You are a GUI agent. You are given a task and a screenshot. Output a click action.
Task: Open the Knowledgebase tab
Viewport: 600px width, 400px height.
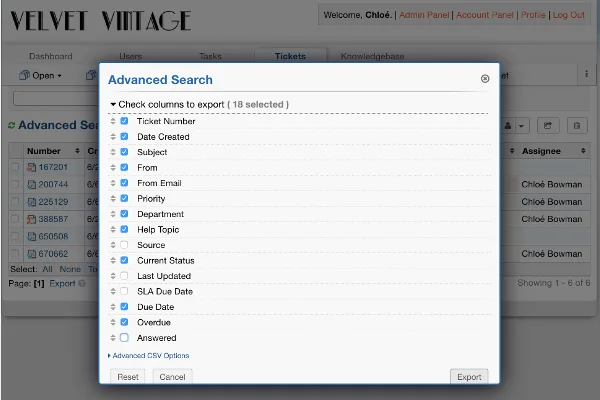372,56
